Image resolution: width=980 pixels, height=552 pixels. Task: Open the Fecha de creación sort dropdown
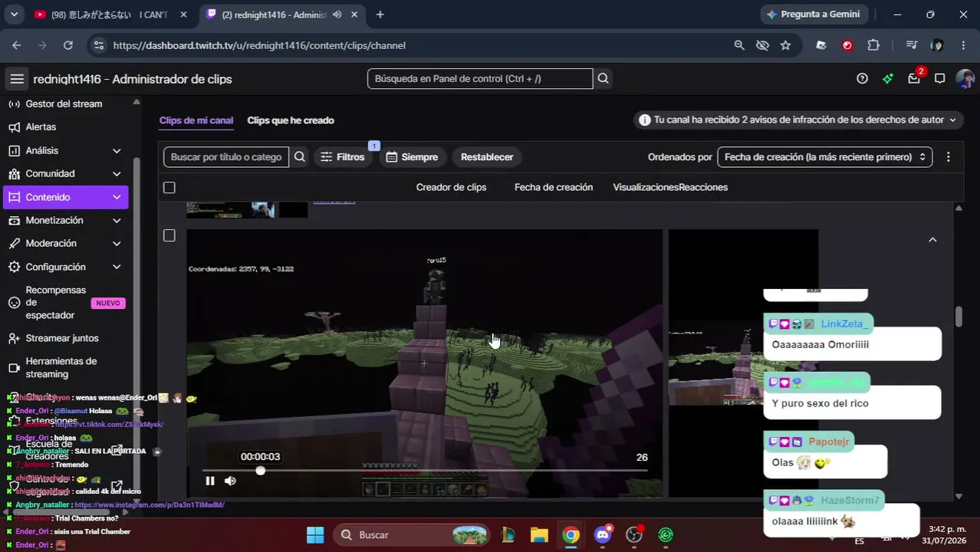pyautogui.click(x=824, y=156)
